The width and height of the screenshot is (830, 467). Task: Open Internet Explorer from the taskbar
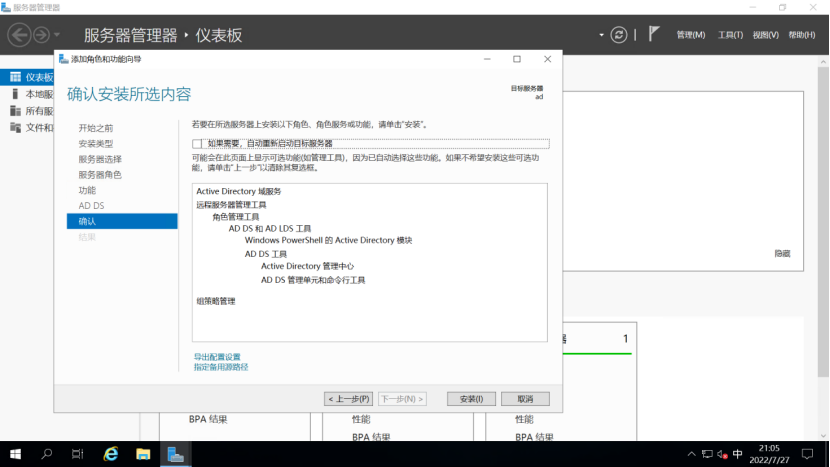pyautogui.click(x=111, y=454)
